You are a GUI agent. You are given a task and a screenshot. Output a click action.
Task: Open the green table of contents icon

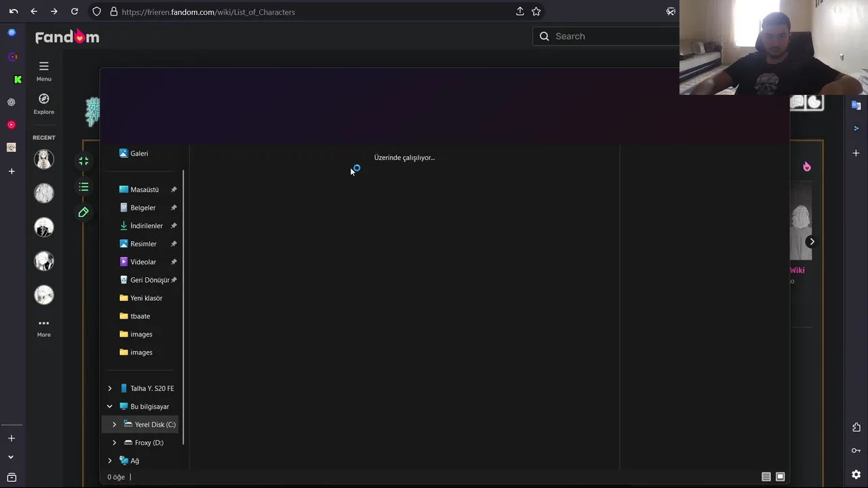pos(83,187)
